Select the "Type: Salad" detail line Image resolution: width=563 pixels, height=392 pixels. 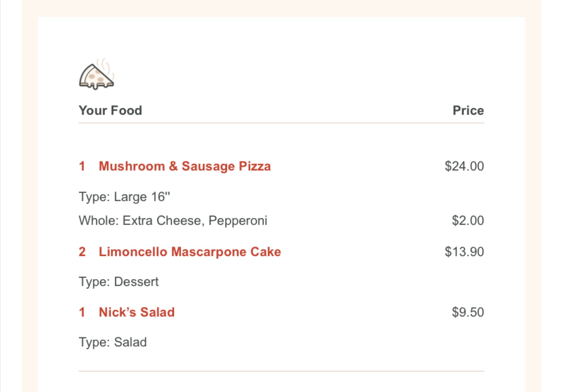(113, 342)
